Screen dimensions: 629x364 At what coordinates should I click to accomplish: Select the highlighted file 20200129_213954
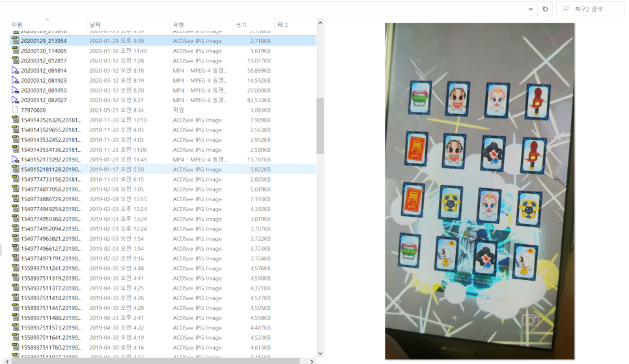pyautogui.click(x=163, y=40)
